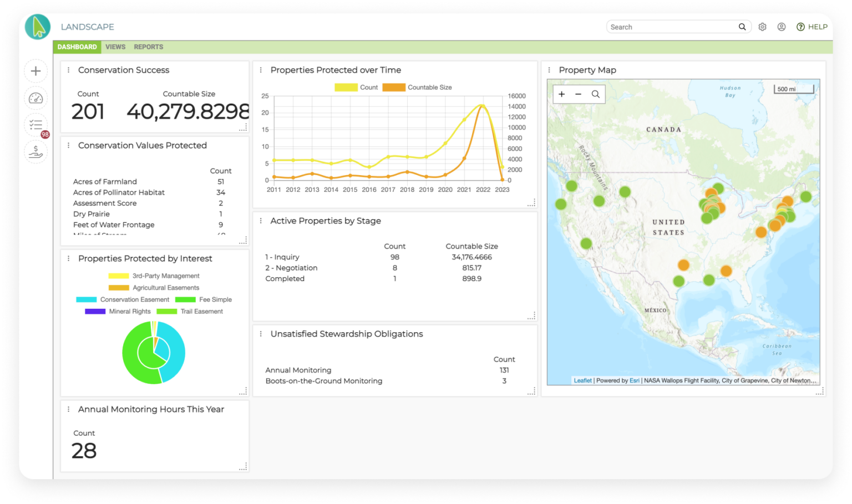Zoom in on the Property Map
Viewport: 852px width, 504px height.
tap(562, 94)
